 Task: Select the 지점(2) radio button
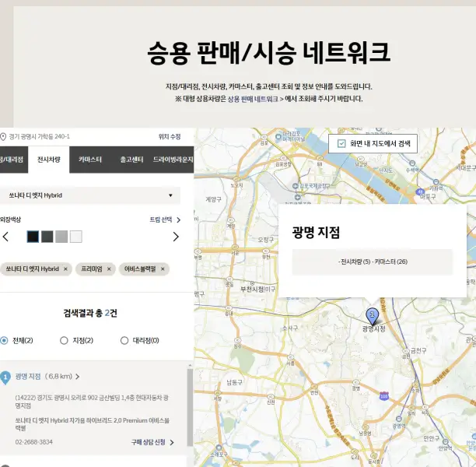(x=64, y=341)
